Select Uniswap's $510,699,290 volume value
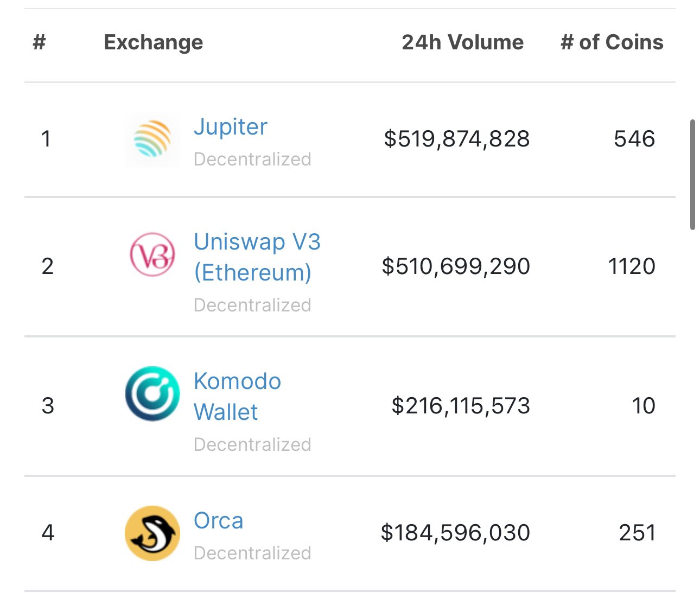700x593 pixels. tap(456, 266)
